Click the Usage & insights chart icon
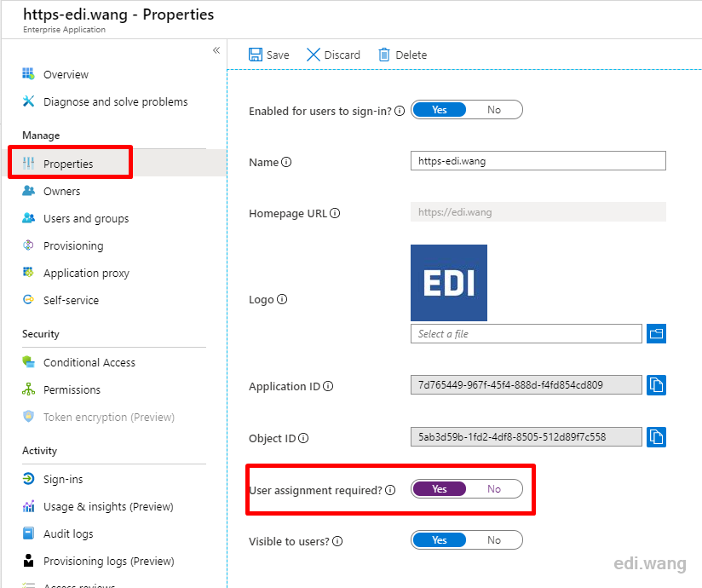This screenshot has height=588, width=702. [28, 506]
